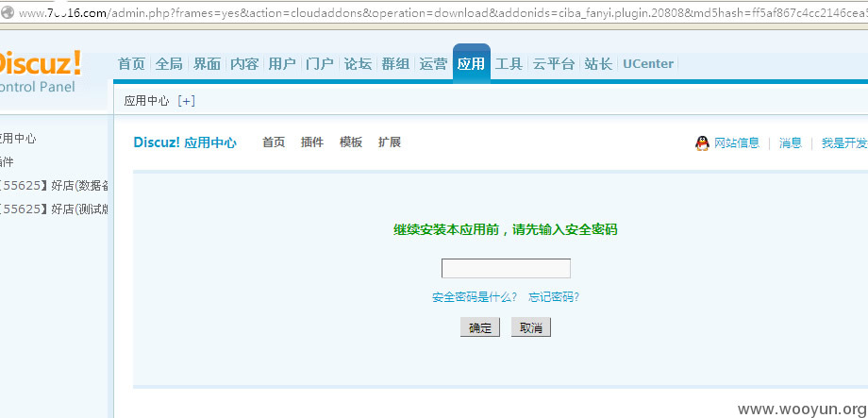
Task: Open the 全局 navigation tab
Action: [169, 63]
